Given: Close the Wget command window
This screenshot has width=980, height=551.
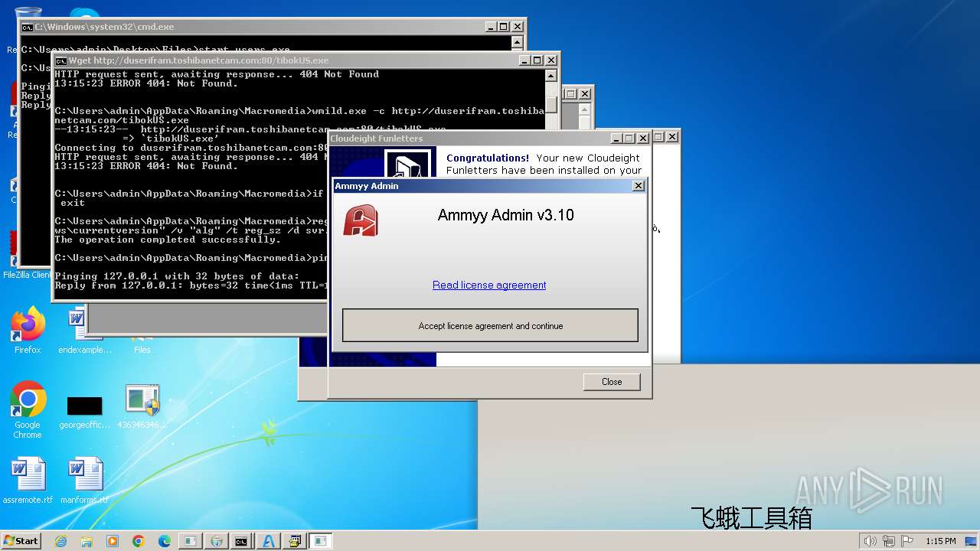Looking at the screenshot, I should 551,60.
